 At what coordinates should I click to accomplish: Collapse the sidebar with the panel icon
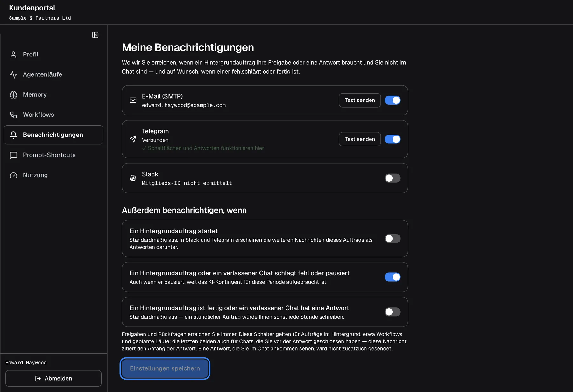click(x=95, y=35)
